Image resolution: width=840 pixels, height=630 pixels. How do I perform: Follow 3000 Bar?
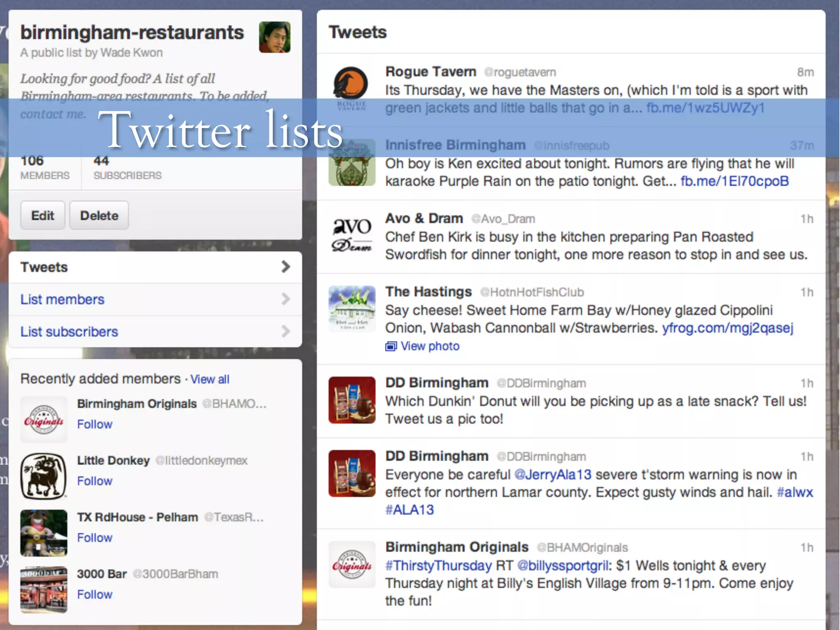coord(95,594)
